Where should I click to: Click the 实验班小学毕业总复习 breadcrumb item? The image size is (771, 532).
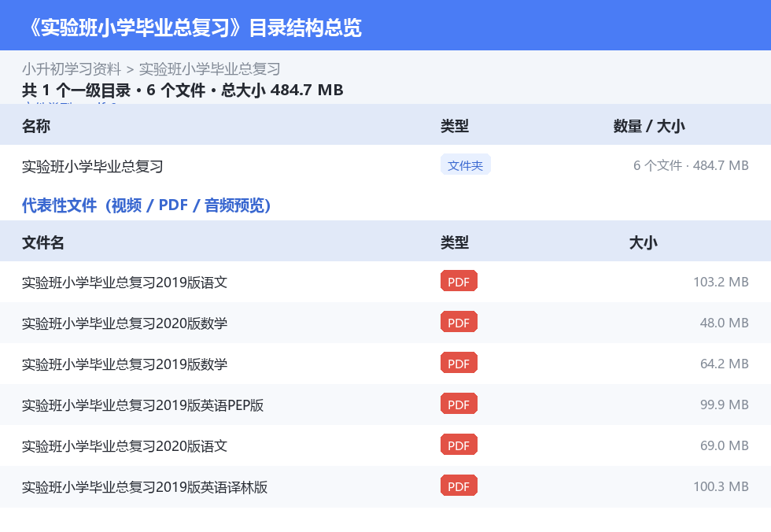[210, 69]
